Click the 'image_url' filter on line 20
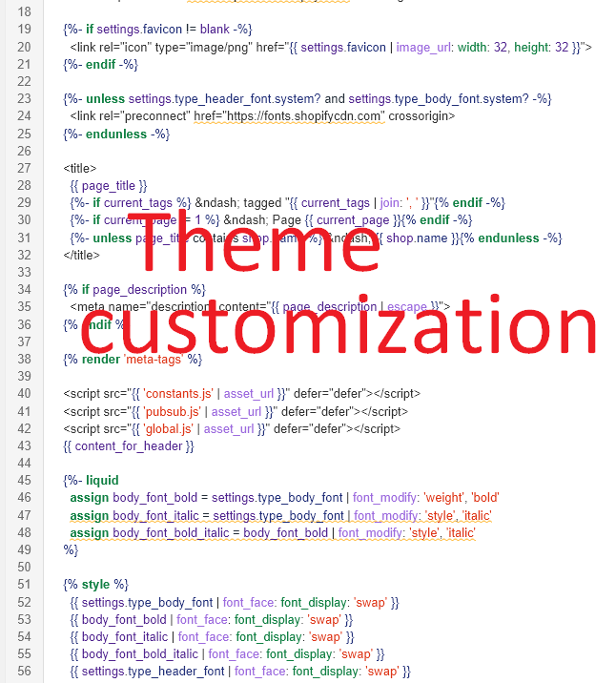616x683 pixels. coord(423,47)
